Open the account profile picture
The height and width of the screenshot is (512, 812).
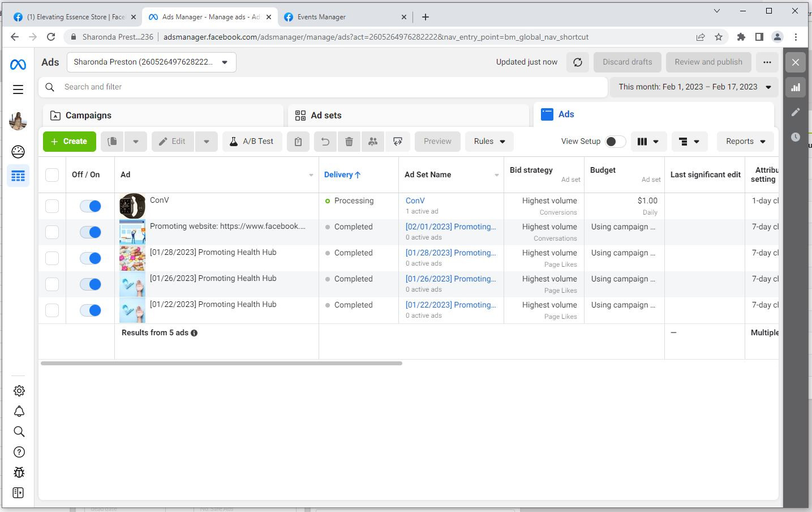pyautogui.click(x=18, y=121)
